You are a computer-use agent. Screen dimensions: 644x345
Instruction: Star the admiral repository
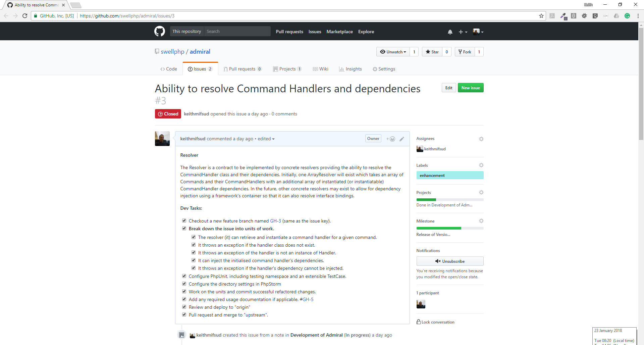click(x=432, y=52)
